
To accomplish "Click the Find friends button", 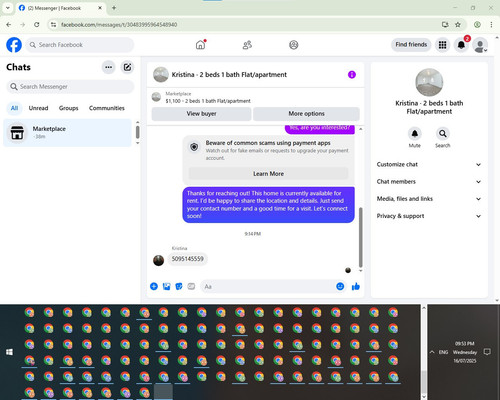I will (411, 45).
